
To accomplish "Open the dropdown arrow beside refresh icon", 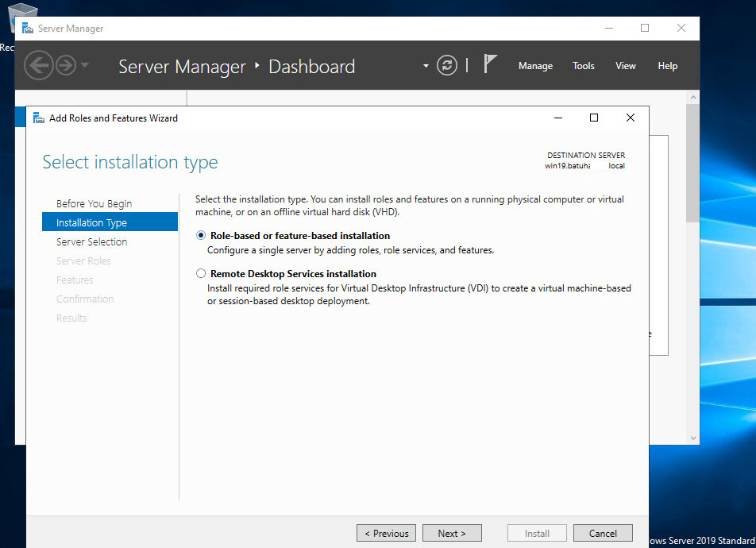I will 426,66.
